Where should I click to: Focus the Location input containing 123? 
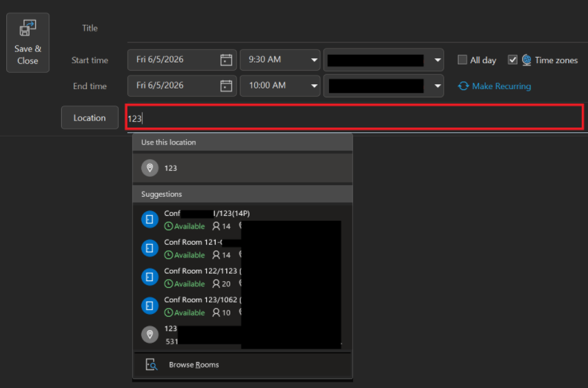click(354, 117)
